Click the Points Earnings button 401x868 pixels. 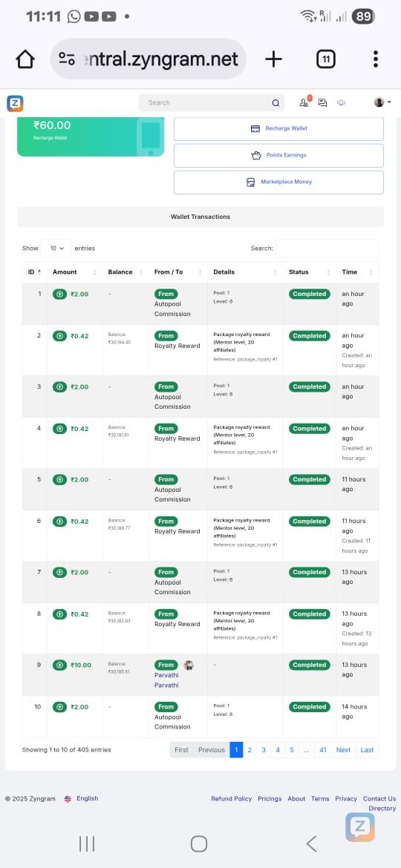click(x=278, y=156)
